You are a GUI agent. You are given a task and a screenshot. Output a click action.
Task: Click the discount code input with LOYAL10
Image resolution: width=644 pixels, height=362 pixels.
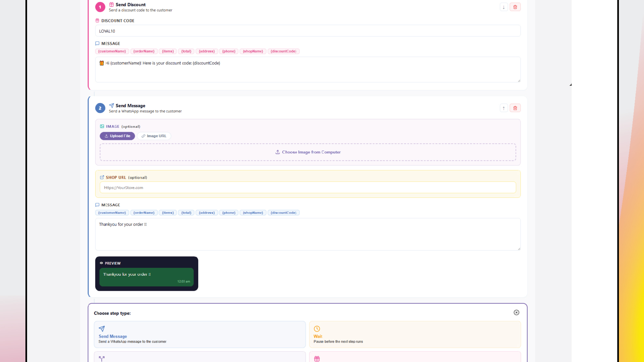point(308,31)
